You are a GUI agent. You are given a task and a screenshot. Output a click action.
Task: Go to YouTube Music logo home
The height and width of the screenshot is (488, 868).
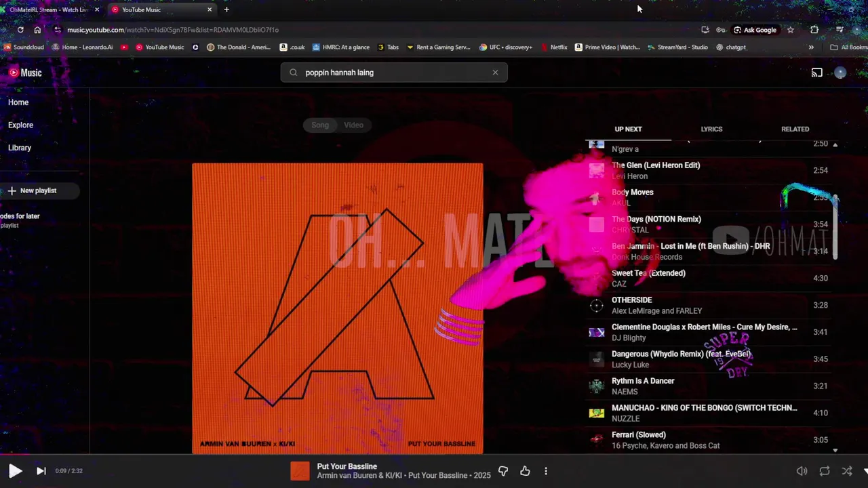pos(25,73)
